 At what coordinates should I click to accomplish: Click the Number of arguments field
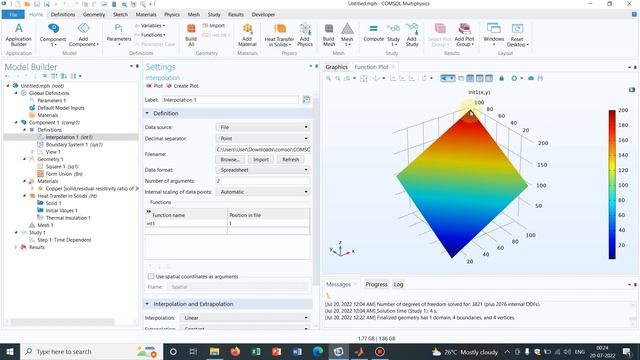(263, 181)
